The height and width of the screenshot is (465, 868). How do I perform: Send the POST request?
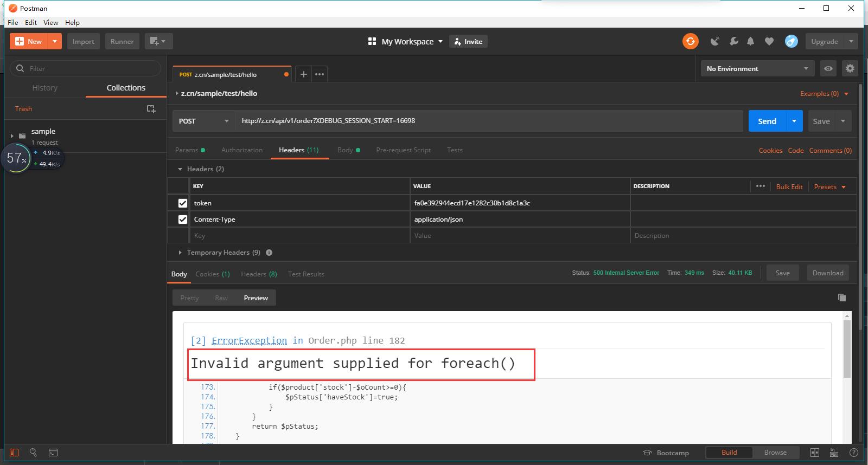click(x=767, y=121)
